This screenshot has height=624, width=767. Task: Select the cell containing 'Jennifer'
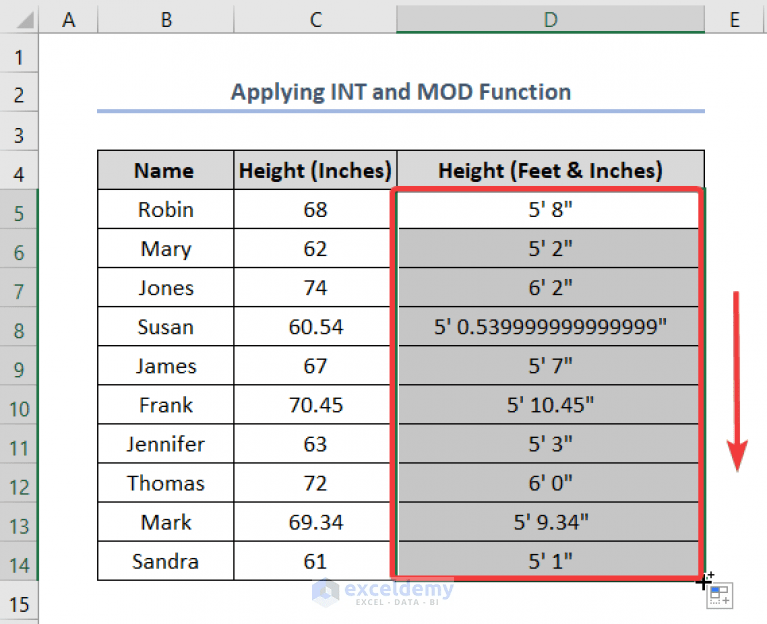pos(166,444)
